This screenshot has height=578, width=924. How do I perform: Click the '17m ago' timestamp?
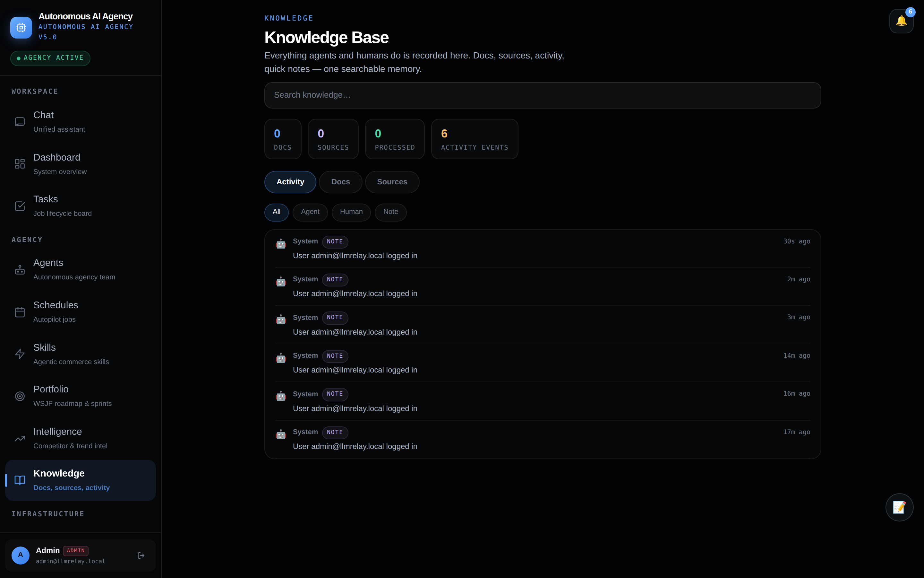point(797,432)
